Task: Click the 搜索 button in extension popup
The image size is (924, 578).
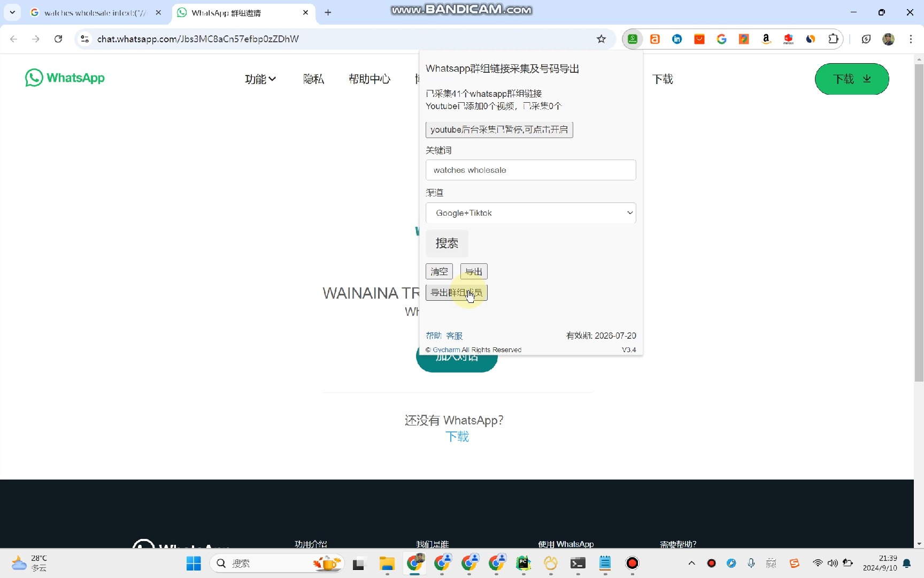Action: coord(446,244)
